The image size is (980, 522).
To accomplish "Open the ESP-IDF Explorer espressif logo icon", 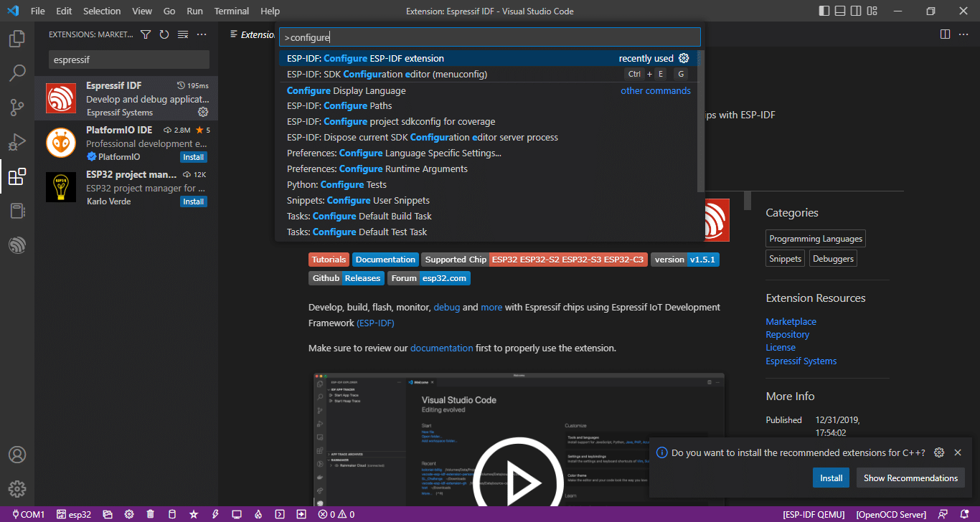I will (17, 245).
